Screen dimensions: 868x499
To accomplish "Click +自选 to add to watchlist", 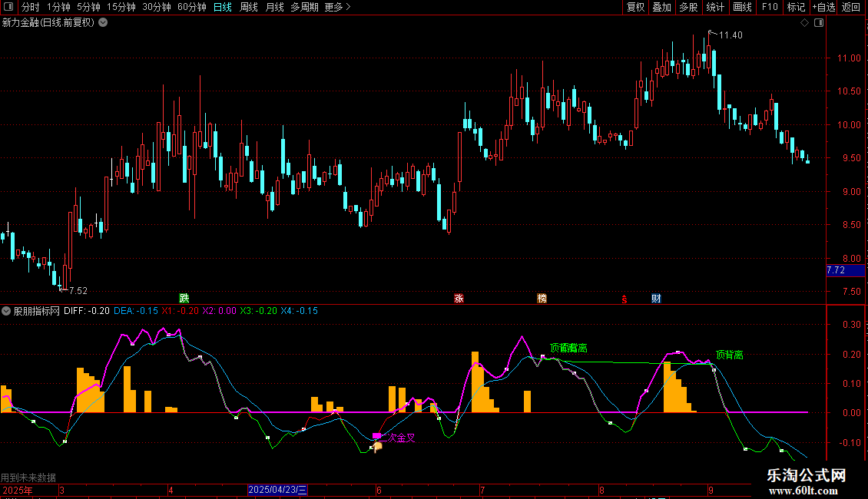I will 823,7.
